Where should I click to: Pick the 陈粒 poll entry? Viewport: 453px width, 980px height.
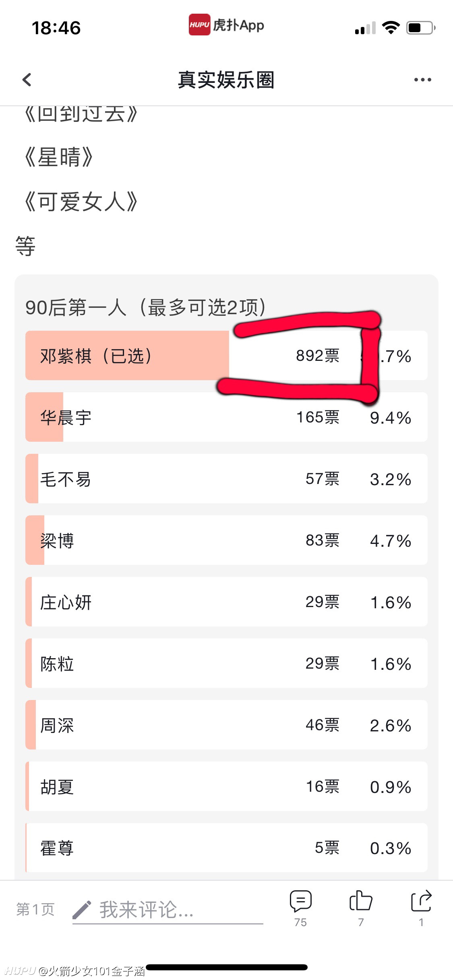point(226,663)
